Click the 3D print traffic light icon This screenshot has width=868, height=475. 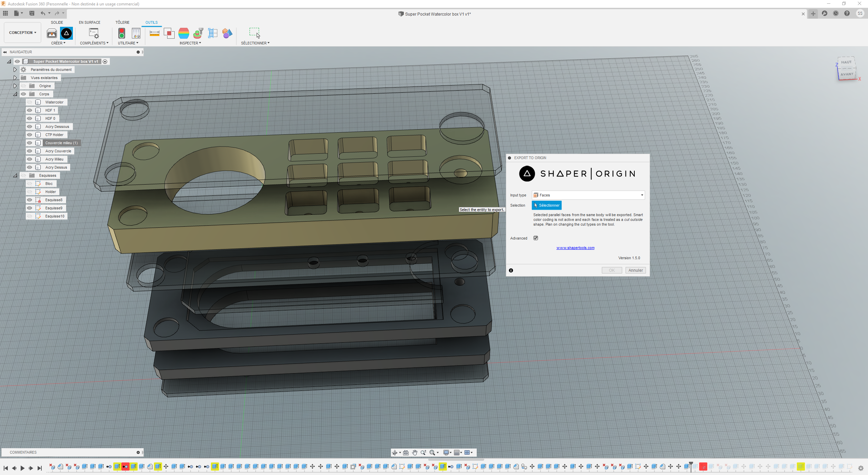tap(122, 33)
